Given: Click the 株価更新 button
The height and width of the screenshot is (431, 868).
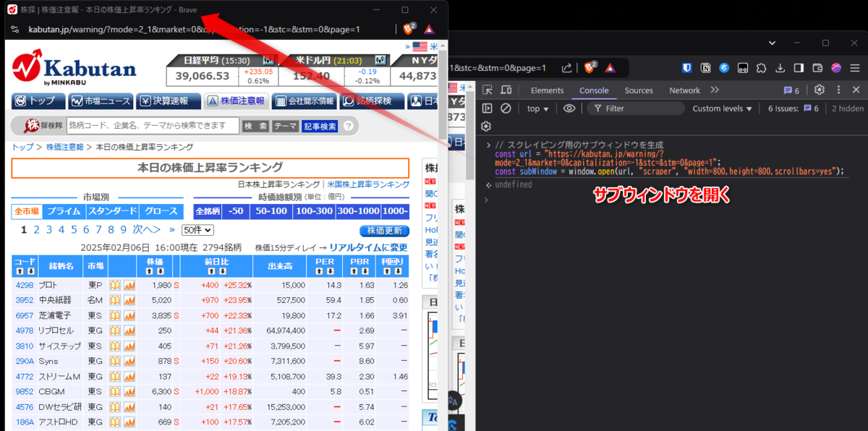Looking at the screenshot, I should 384,231.
